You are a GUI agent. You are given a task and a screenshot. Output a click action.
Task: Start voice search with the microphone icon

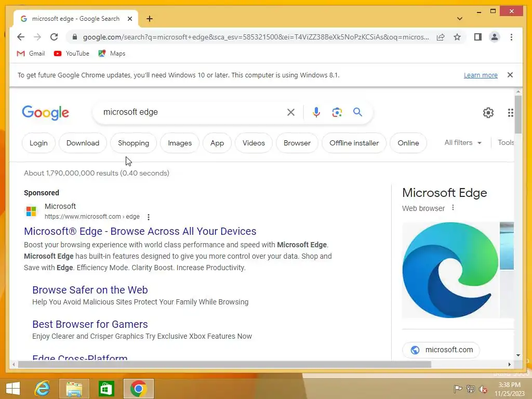pyautogui.click(x=316, y=112)
